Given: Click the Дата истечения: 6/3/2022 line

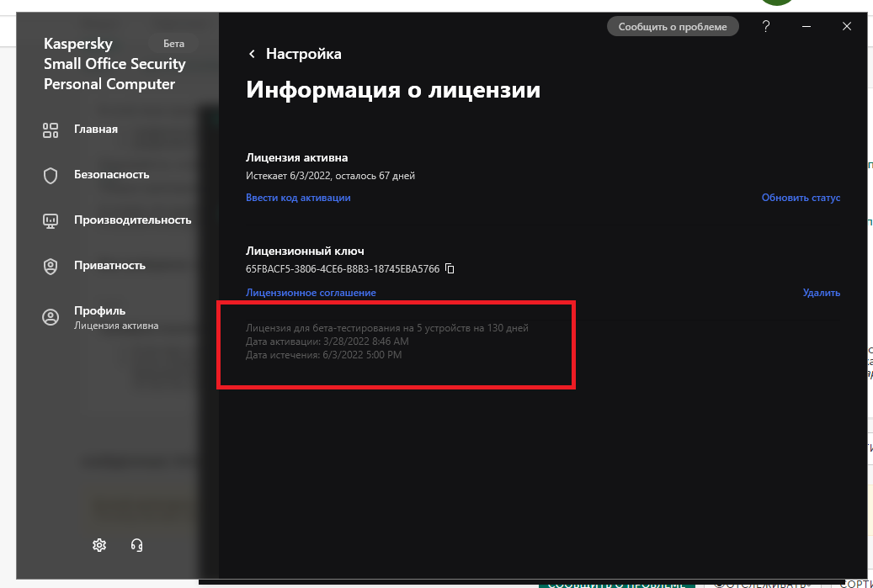Looking at the screenshot, I should [323, 355].
